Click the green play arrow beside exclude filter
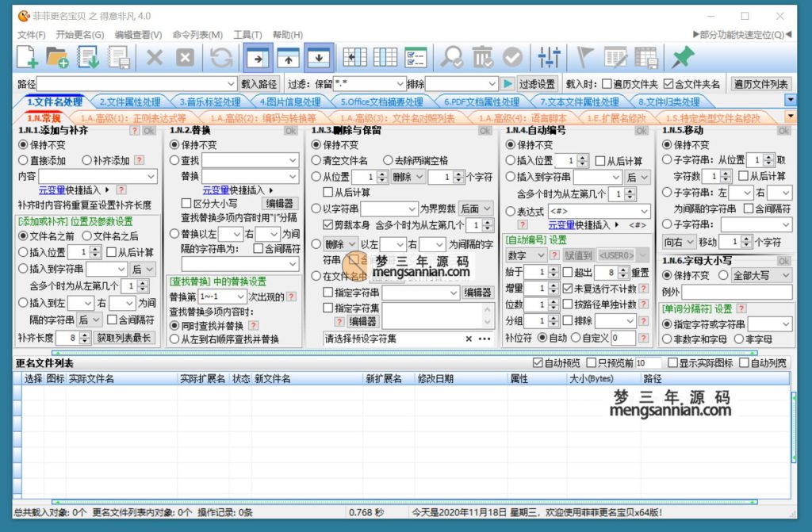Viewport: 812px width, 532px height. point(507,83)
